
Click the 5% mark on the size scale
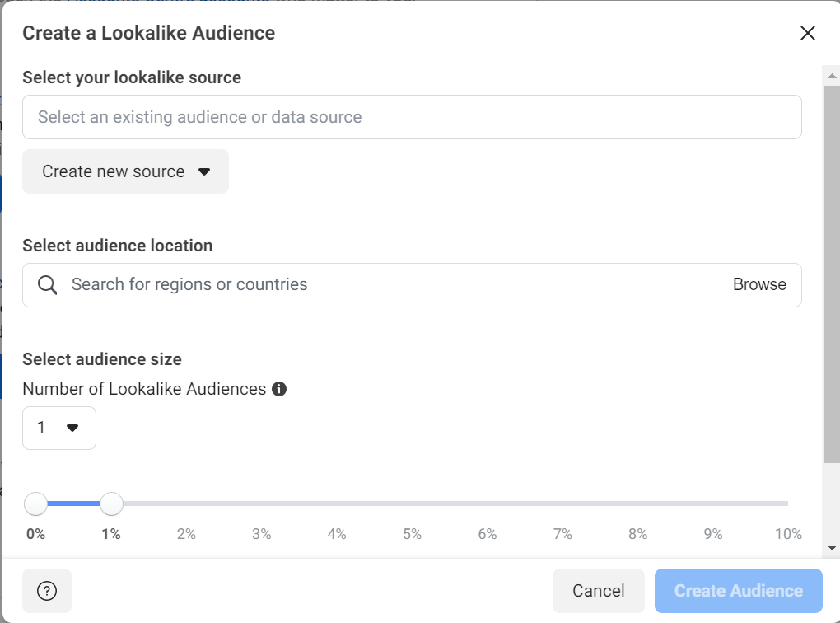tap(411, 534)
